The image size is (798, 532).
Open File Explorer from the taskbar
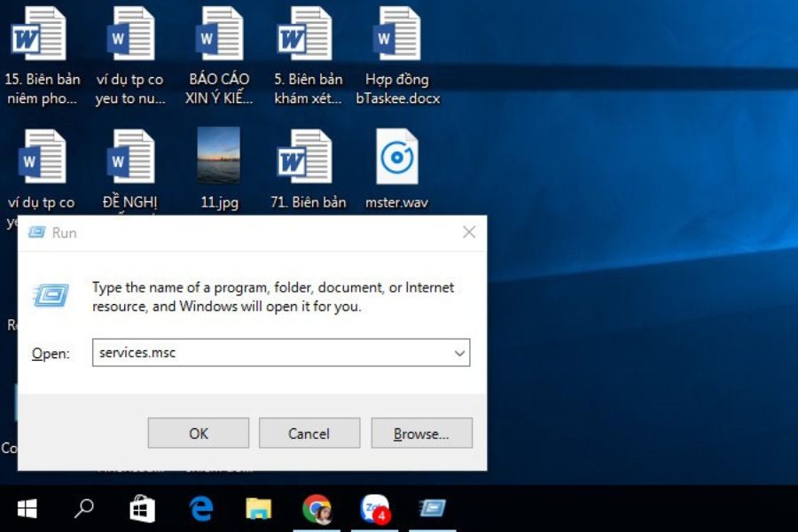pyautogui.click(x=258, y=509)
